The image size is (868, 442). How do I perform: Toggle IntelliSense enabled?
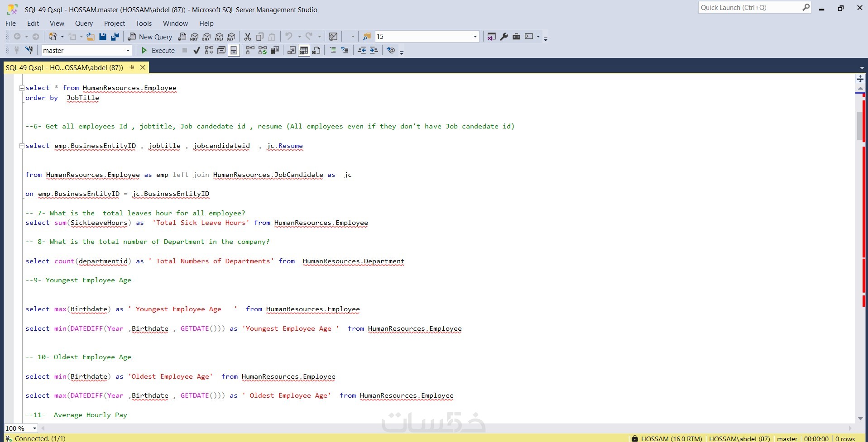[234, 50]
